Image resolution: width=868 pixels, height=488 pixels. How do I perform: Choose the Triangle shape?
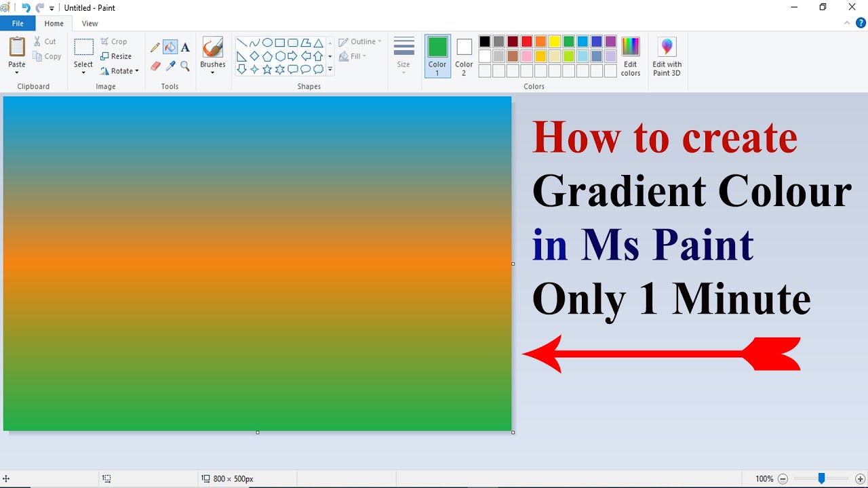(318, 43)
